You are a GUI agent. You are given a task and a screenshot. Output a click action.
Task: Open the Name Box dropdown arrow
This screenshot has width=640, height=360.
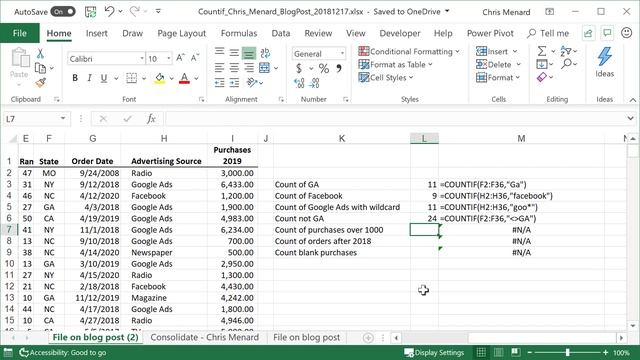point(63,119)
